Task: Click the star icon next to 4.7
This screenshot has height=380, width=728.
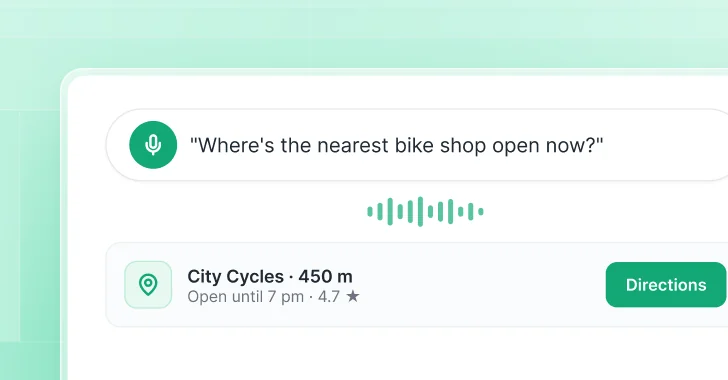Action: [x=353, y=296]
